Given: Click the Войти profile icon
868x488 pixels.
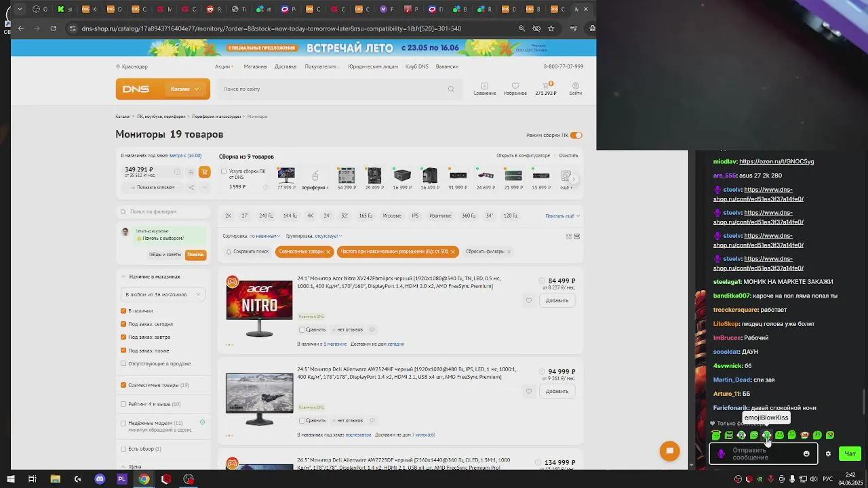Looking at the screenshot, I should click(575, 87).
